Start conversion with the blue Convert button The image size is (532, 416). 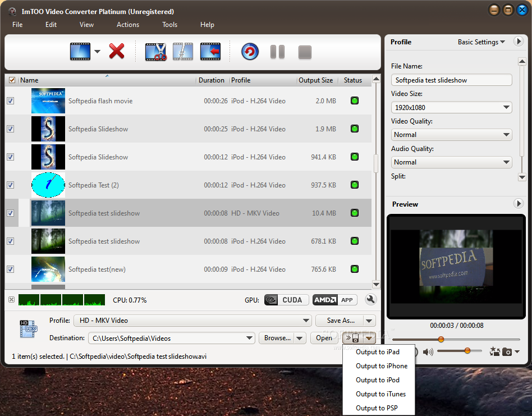click(250, 52)
